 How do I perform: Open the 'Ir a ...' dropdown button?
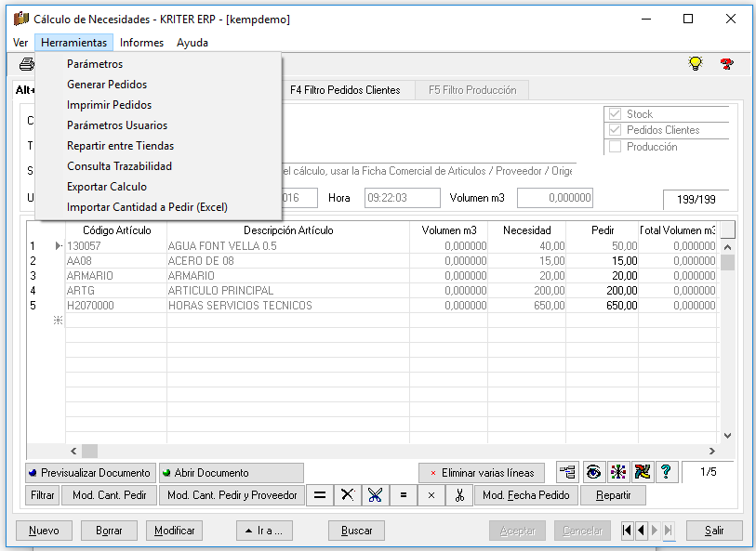[x=264, y=531]
